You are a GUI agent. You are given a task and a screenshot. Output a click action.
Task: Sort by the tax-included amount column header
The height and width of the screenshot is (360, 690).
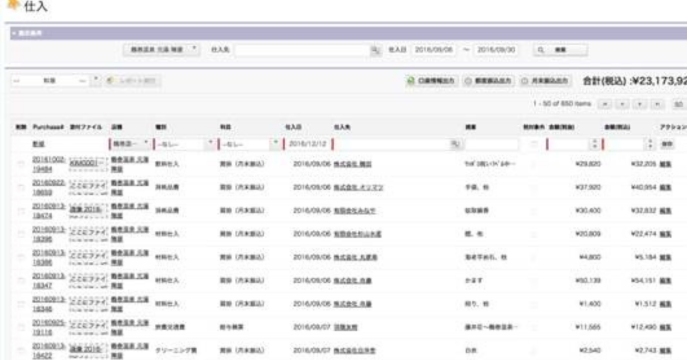click(617, 127)
